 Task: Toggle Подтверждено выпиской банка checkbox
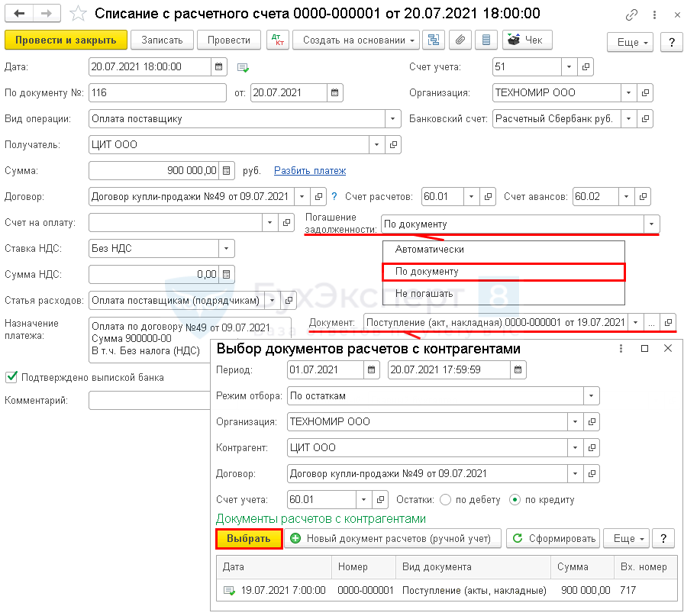[x=11, y=376]
